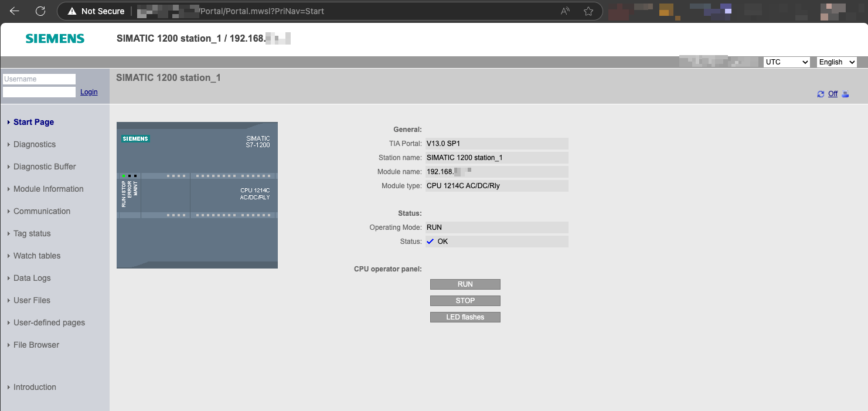Click the blue OK status checkmark
This screenshot has height=411, width=868.
430,241
